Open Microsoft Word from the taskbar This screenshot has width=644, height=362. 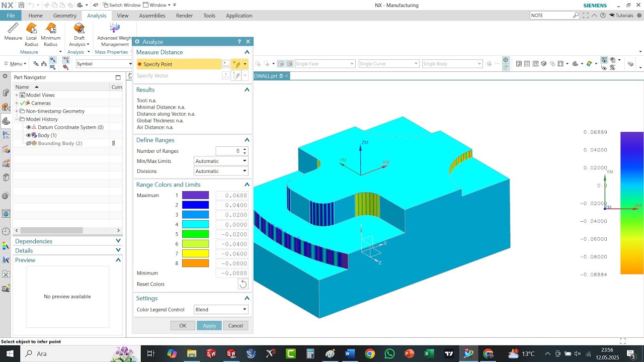(x=350, y=353)
